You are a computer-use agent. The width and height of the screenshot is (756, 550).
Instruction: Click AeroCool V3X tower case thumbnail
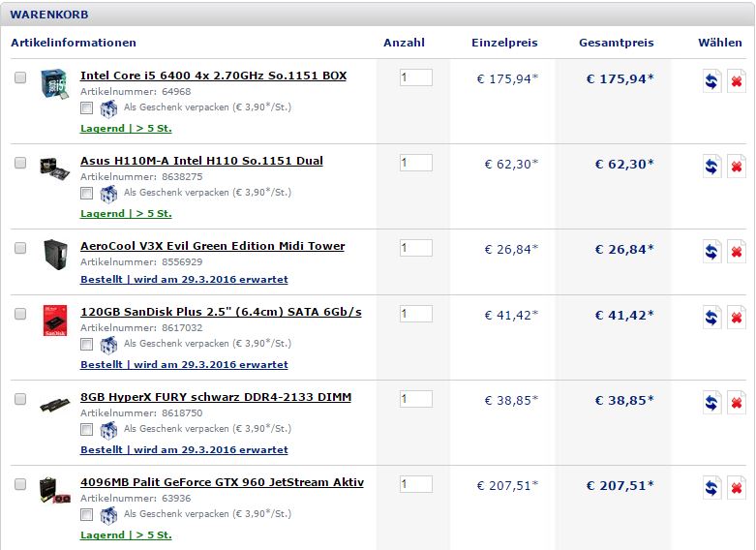pos(55,255)
